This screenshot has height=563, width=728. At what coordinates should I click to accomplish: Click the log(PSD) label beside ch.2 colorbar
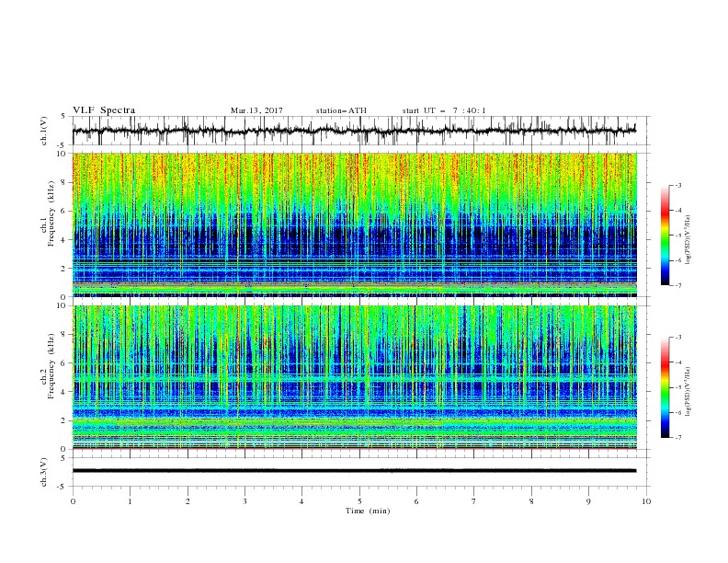[x=688, y=392]
